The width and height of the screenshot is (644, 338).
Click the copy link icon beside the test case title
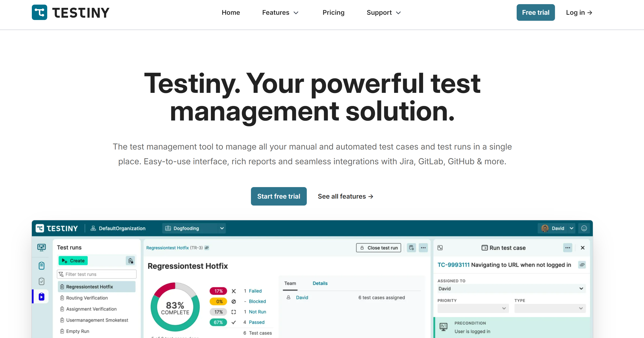582,265
